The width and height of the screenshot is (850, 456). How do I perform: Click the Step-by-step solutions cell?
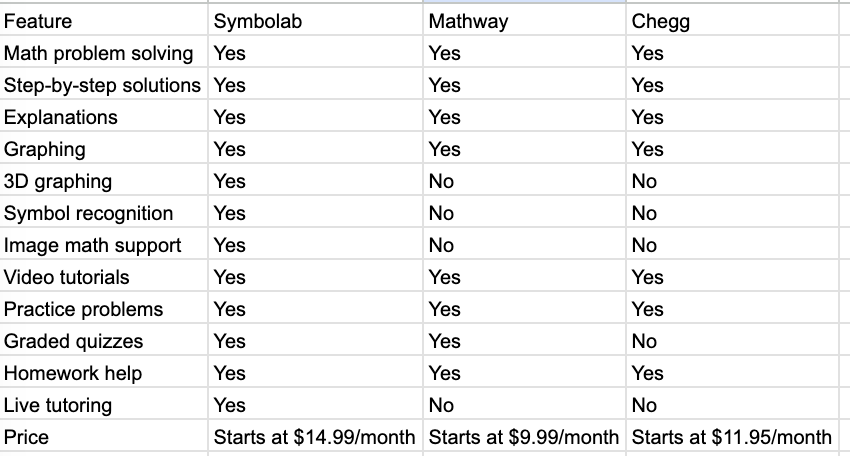tap(102, 85)
